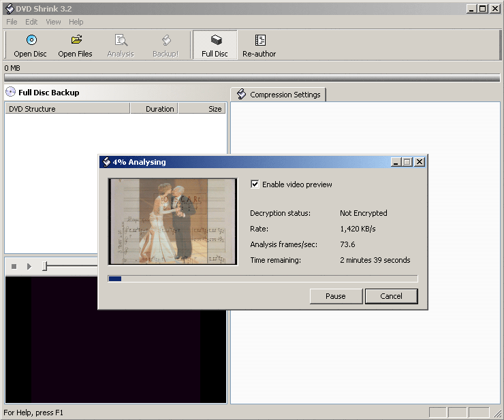
Task: Click the main window resize grip
Action: pyautogui.click(x=498, y=414)
